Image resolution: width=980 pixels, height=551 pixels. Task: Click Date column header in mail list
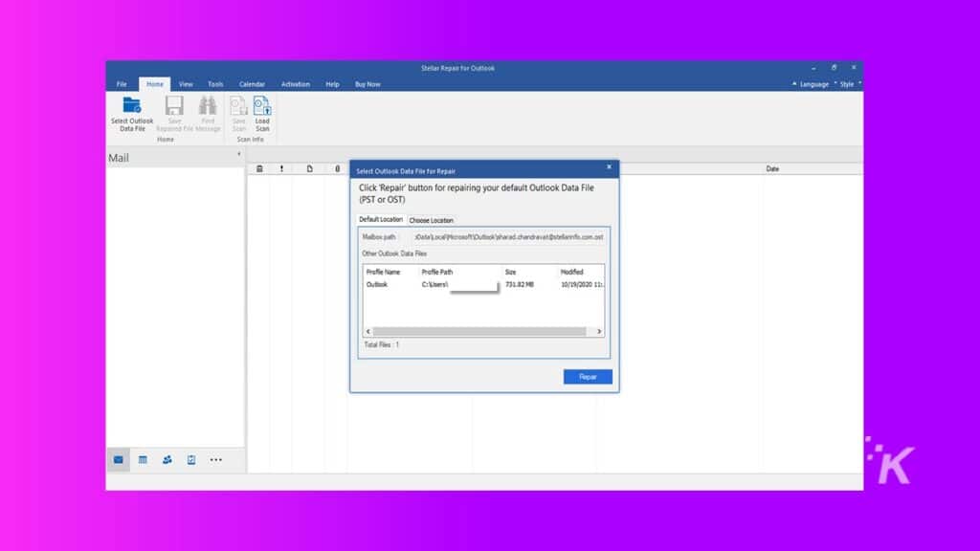tap(772, 168)
